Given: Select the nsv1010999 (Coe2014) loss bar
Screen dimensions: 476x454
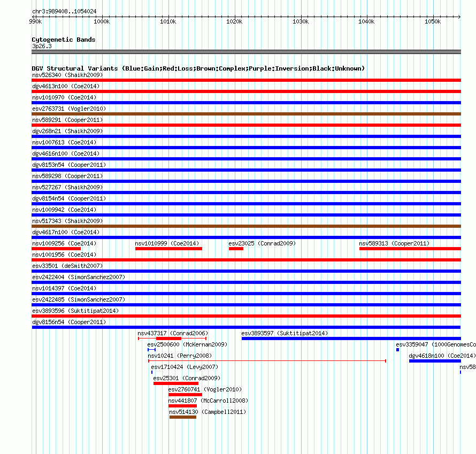Looking at the screenshot, I should pos(168,249).
